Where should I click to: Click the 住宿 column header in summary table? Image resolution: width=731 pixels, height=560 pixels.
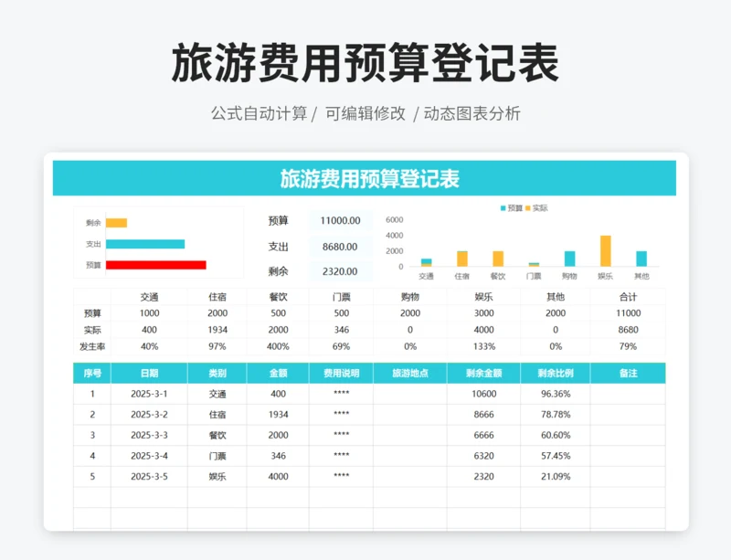217,297
